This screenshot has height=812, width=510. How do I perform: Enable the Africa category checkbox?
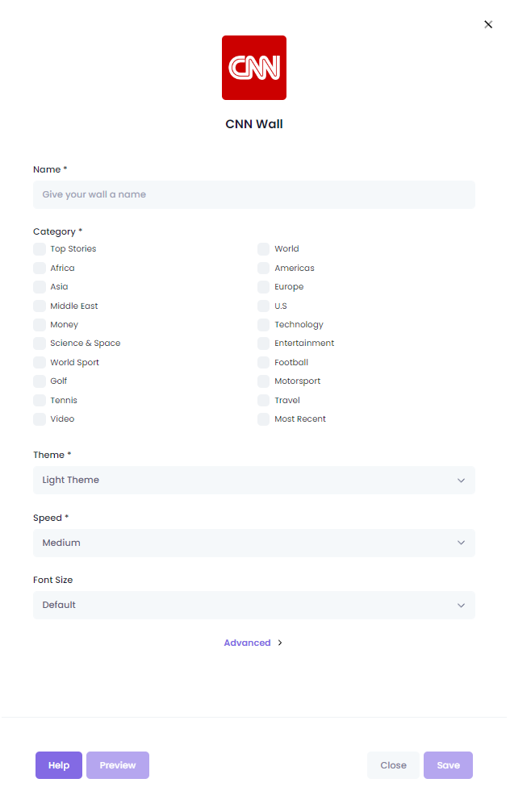tap(40, 269)
